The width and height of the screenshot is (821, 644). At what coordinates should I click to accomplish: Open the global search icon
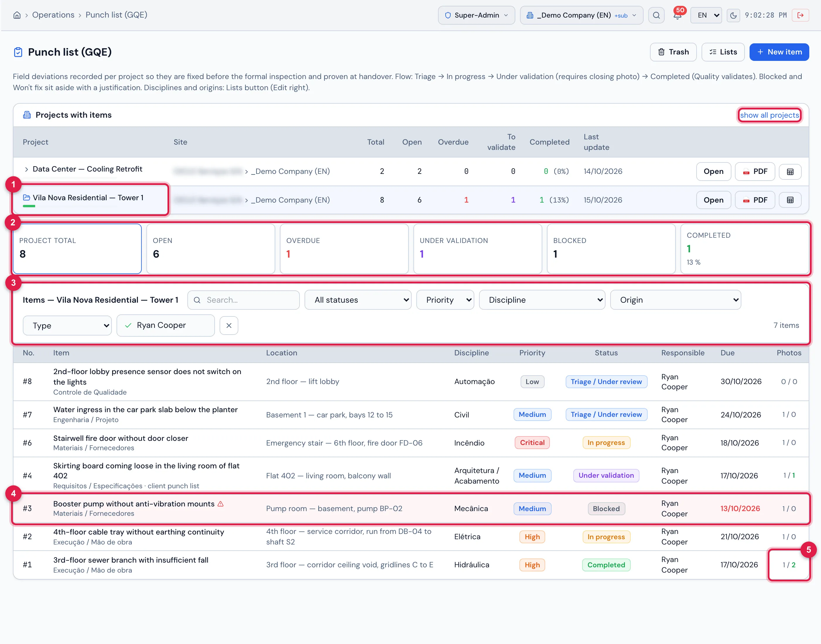coord(656,15)
